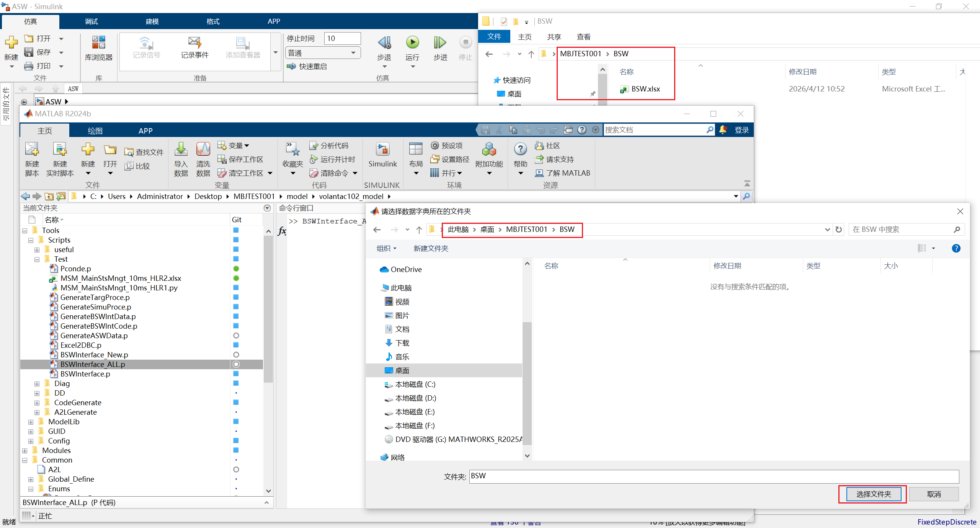Switch to the 建模 tab in Simulink
This screenshot has width=980, height=528.
(x=152, y=21)
